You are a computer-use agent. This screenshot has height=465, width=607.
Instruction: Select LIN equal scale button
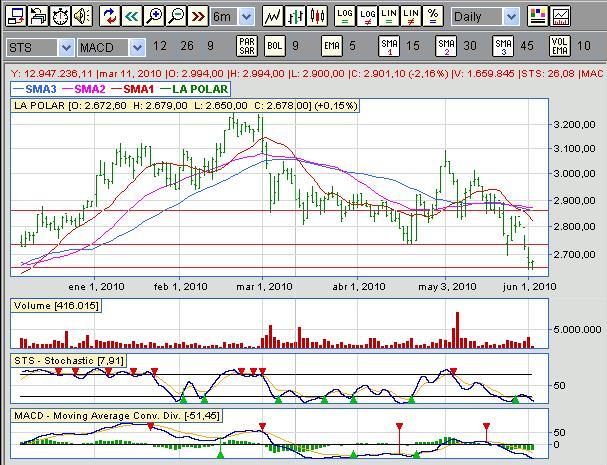click(389, 16)
